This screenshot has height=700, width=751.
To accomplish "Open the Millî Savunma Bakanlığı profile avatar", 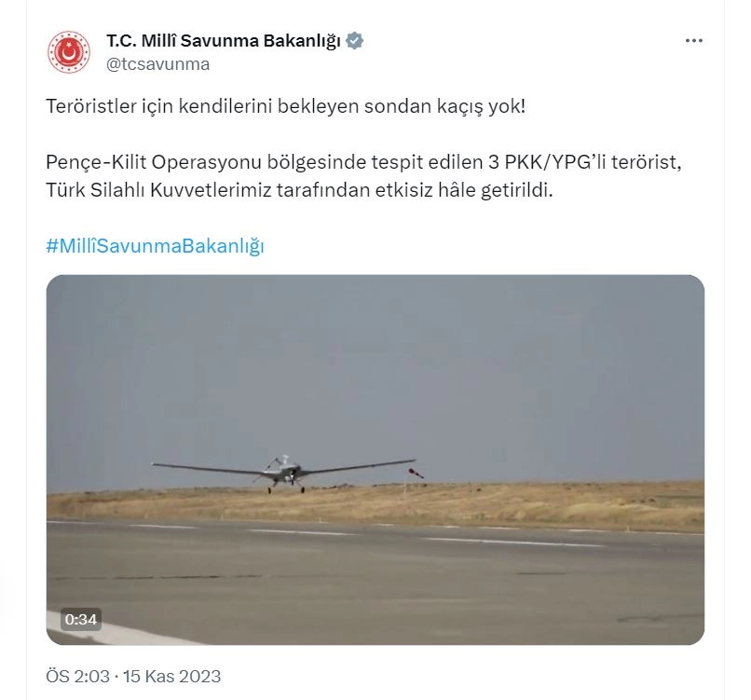I will click(x=69, y=52).
